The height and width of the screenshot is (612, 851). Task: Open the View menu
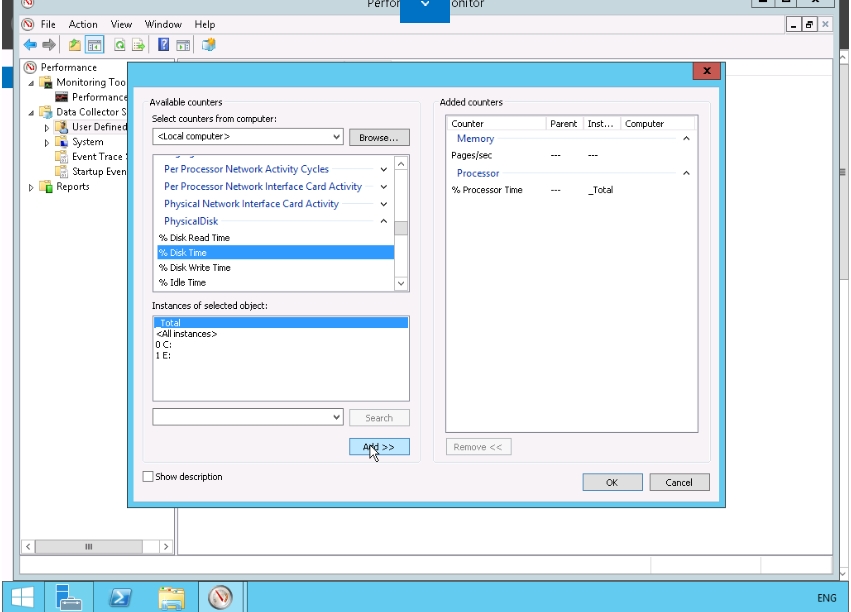click(x=121, y=24)
